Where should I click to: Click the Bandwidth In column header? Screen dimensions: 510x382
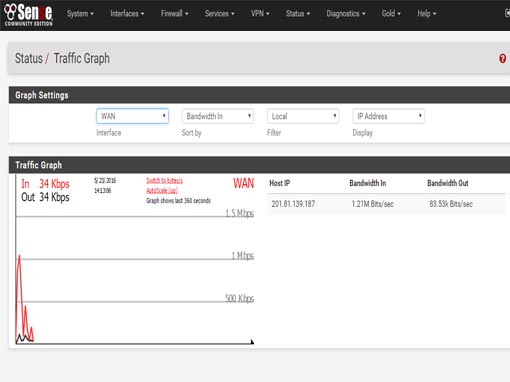[368, 183]
